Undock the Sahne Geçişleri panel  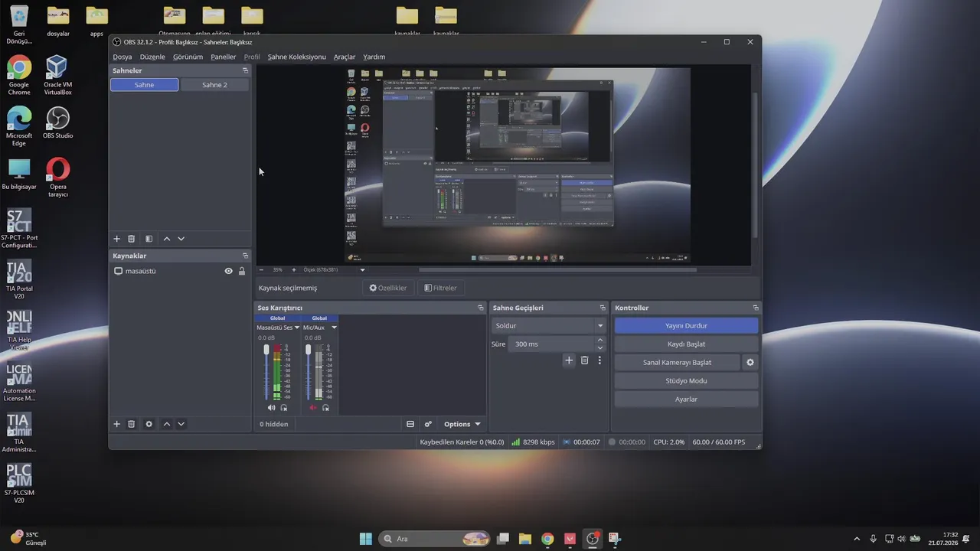coord(603,308)
